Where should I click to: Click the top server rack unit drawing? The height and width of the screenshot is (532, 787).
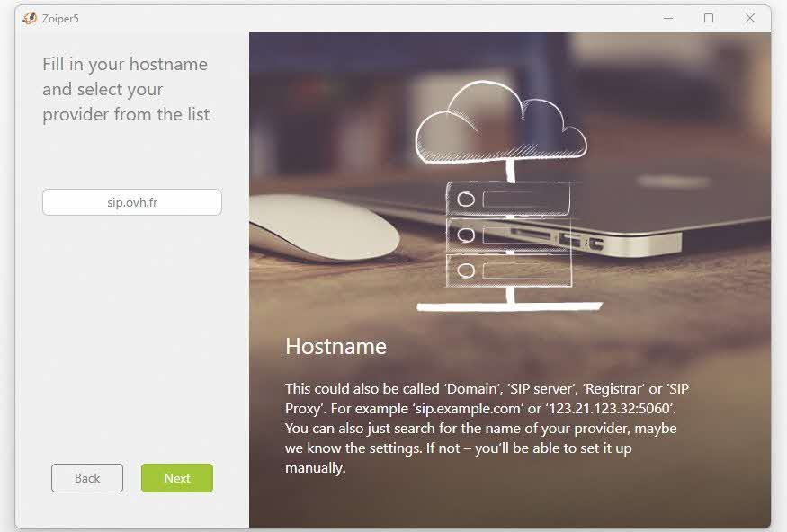(x=508, y=198)
